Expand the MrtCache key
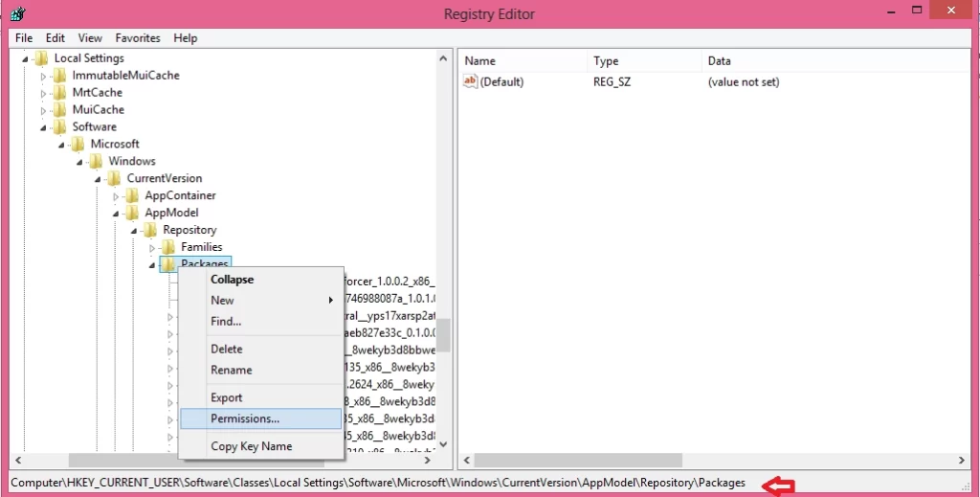The width and height of the screenshot is (980, 497). [43, 94]
